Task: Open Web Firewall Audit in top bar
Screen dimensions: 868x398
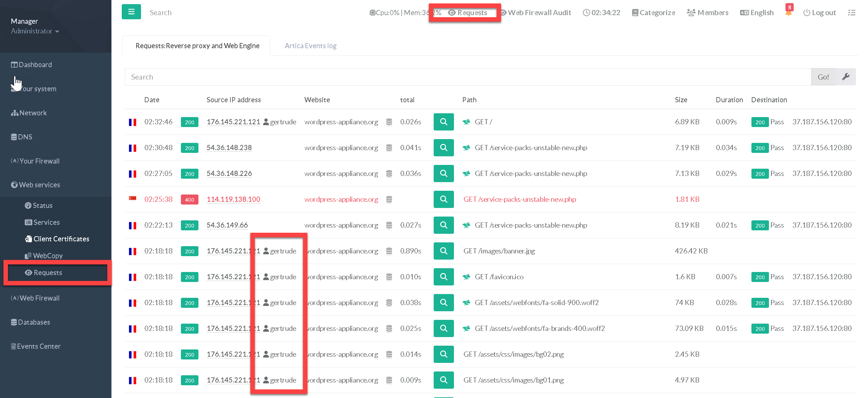Action: pos(535,13)
